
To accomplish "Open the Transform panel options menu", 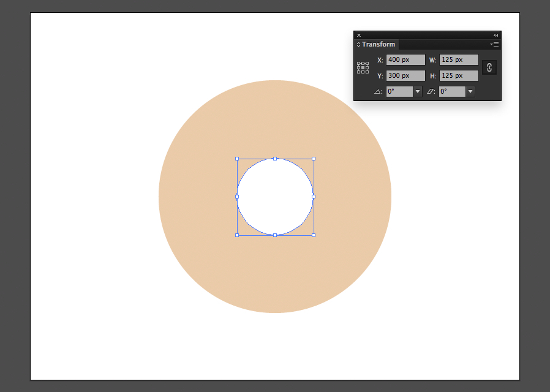I will pyautogui.click(x=494, y=45).
